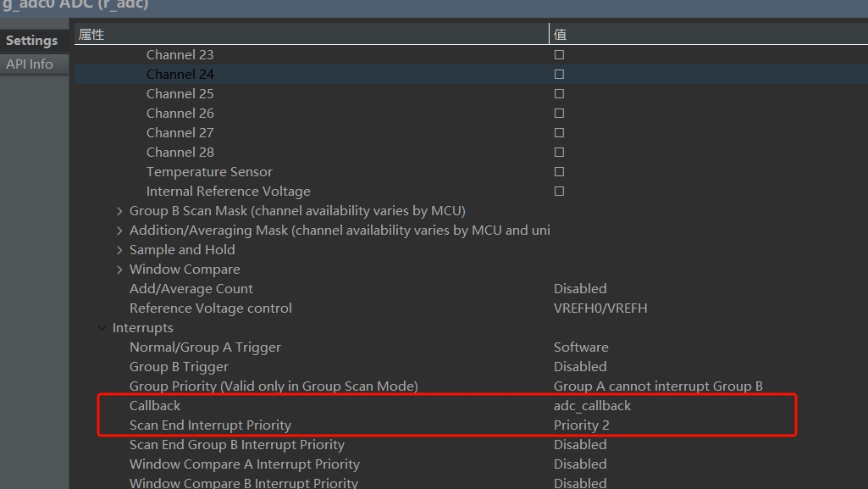Check the Channel 28 box
This screenshot has width=868, height=489.
tap(559, 152)
